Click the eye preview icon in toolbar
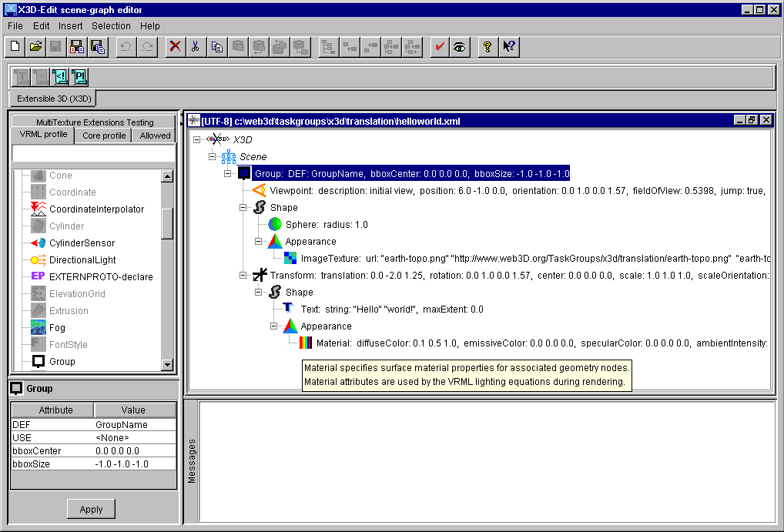 pos(460,47)
